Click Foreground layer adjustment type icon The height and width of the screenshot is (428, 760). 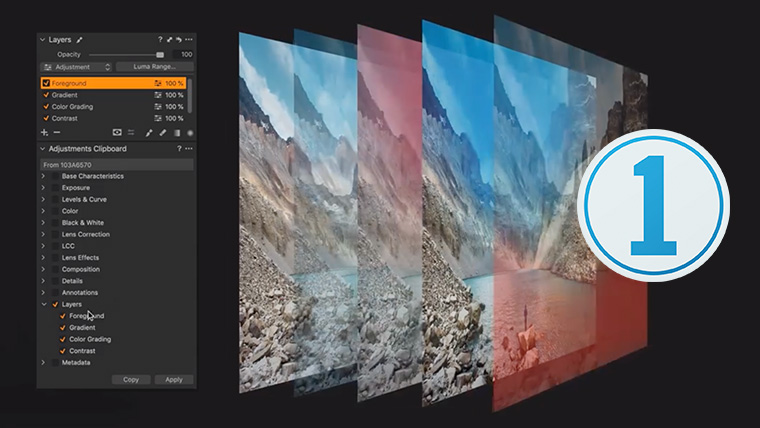coord(158,83)
